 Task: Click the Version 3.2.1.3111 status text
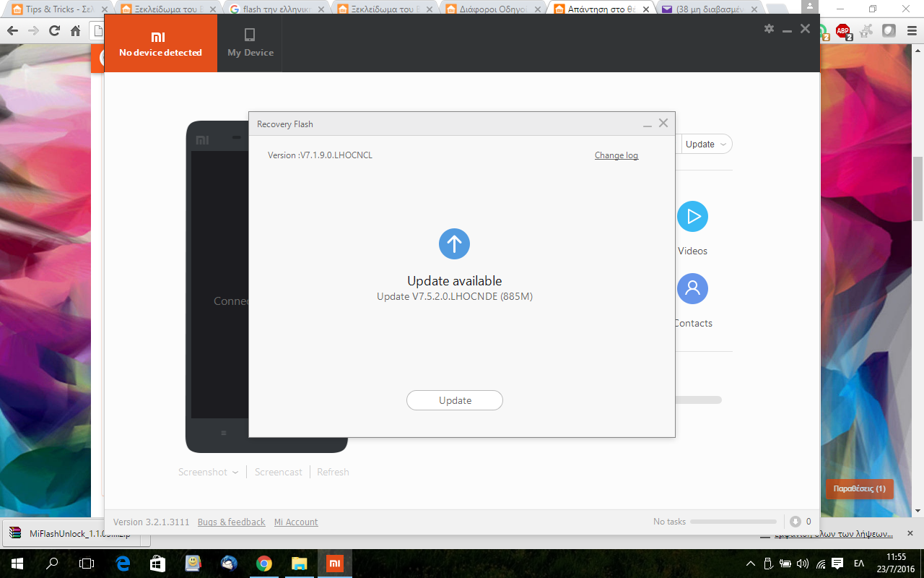(x=151, y=522)
